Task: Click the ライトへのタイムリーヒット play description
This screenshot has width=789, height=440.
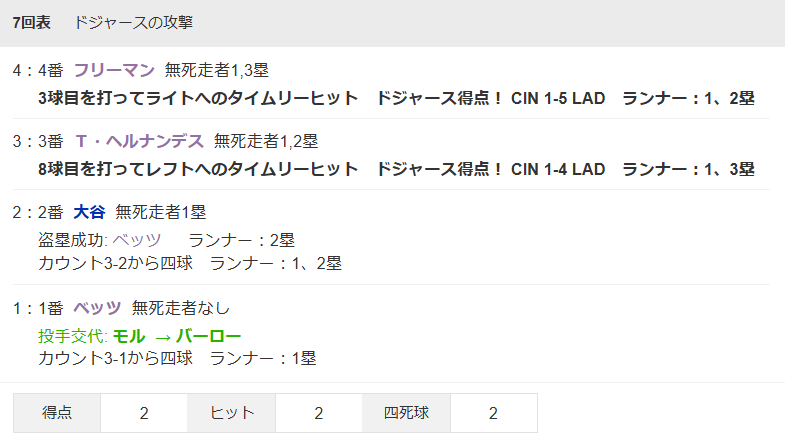Action: tap(197, 98)
